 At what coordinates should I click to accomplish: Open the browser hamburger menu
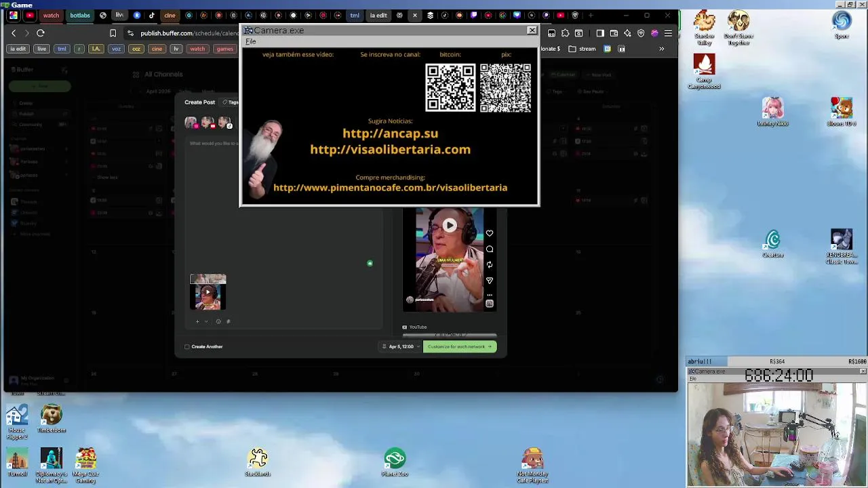click(668, 33)
